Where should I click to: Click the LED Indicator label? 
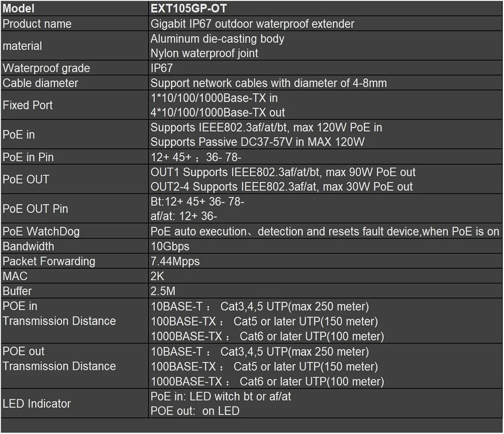(x=37, y=404)
